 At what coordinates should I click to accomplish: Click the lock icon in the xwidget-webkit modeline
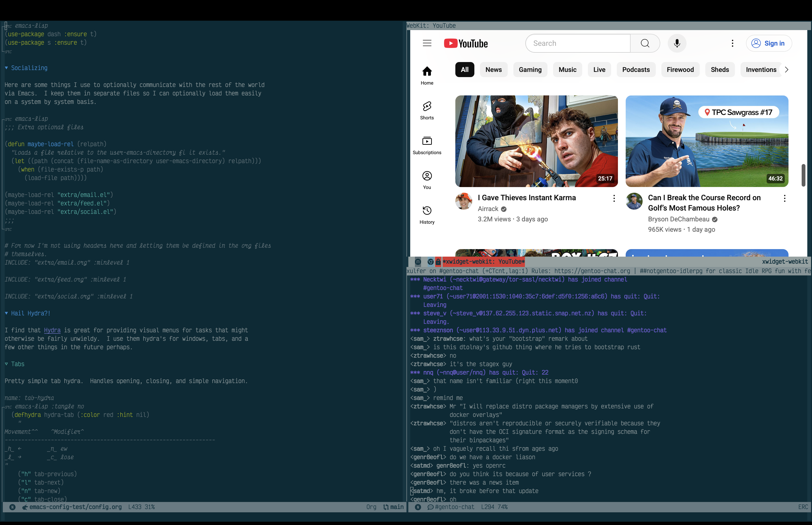click(x=438, y=262)
